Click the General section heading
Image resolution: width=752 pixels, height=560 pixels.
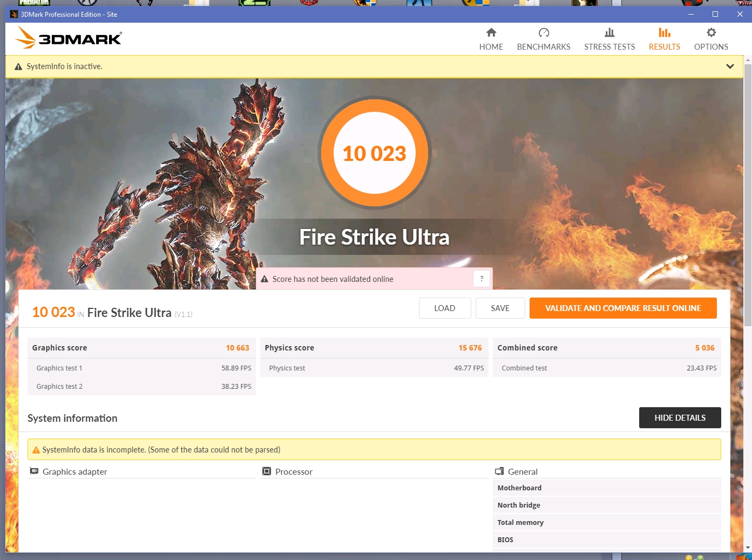click(523, 471)
